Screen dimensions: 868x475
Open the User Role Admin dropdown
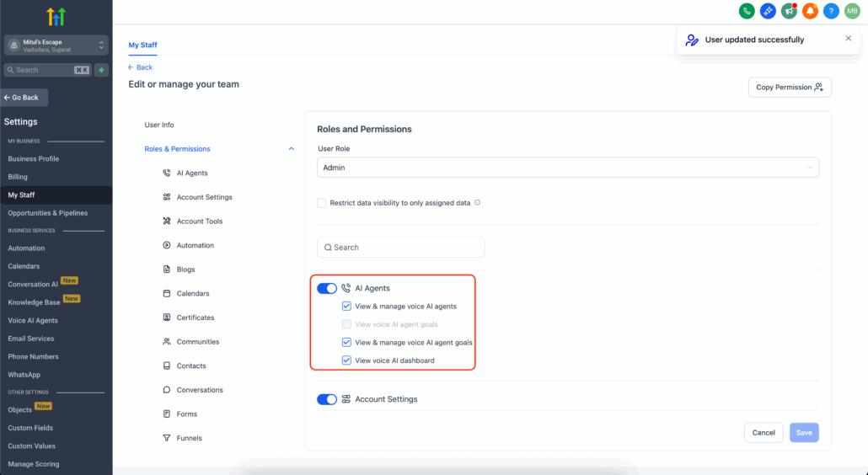pyautogui.click(x=567, y=168)
